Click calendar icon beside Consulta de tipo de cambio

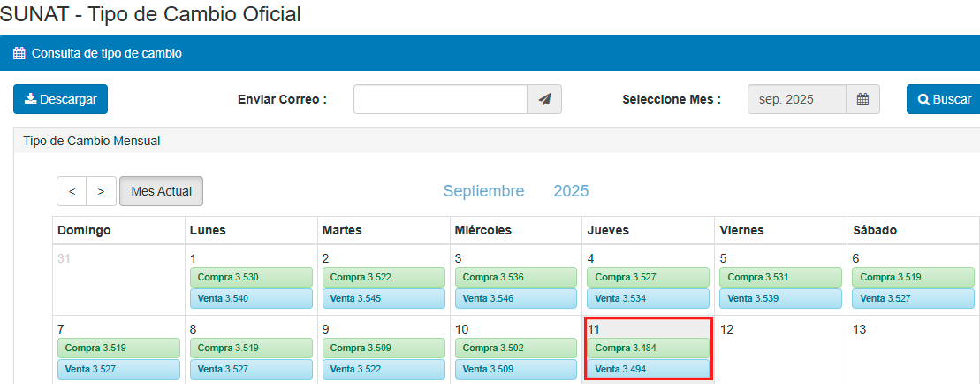point(19,53)
